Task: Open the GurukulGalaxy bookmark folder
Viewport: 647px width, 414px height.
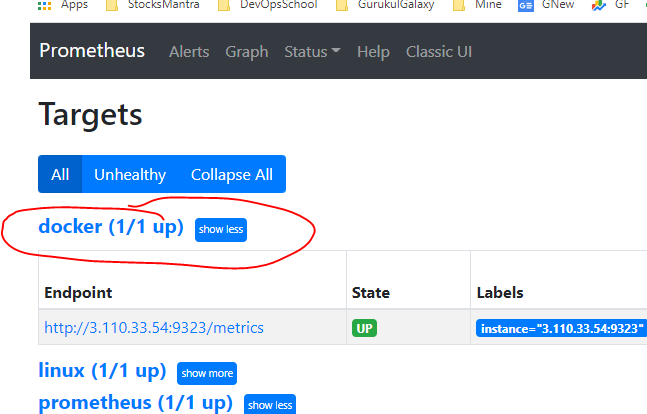Action: pyautogui.click(x=385, y=5)
